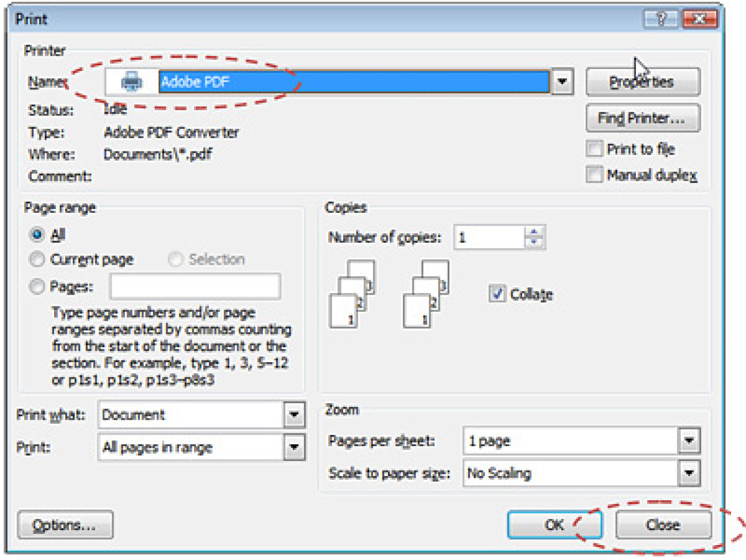The height and width of the screenshot is (560, 746).
Task: Expand the Print what dropdown
Action: (294, 415)
